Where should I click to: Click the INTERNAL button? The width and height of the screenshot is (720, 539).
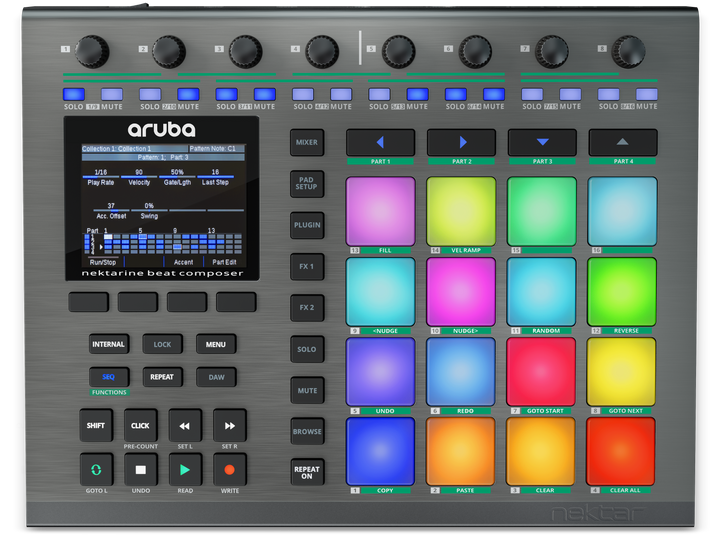click(108, 344)
